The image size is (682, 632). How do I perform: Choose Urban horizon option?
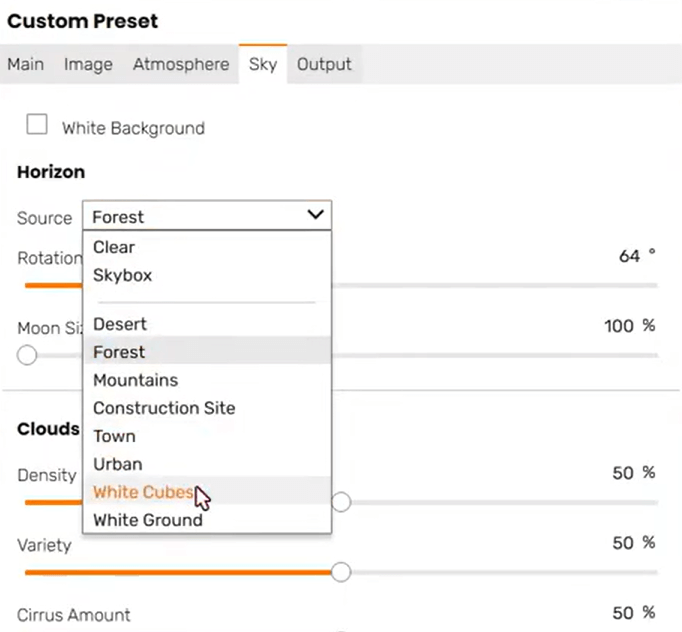[x=118, y=464]
